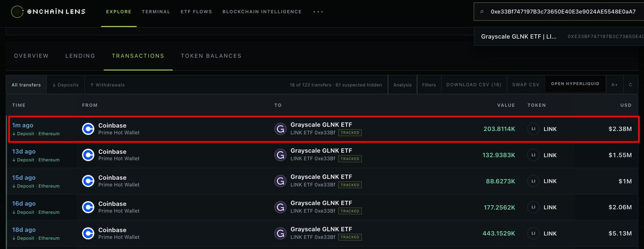This screenshot has width=644, height=249.
Task: Click the LINK token icon for 132.9383K row
Action: 533,155
